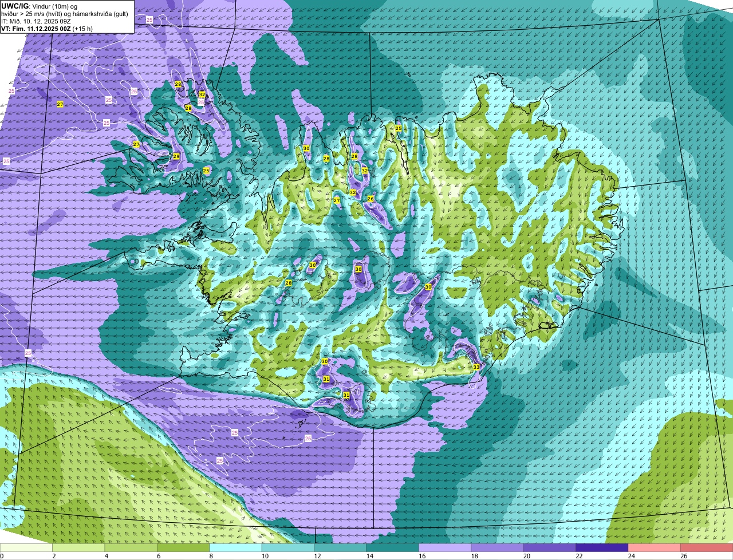The width and height of the screenshot is (733, 560).
Task: Click the title line 'UWC/IG: Vindur (10m) og'
Action: [39, 6]
